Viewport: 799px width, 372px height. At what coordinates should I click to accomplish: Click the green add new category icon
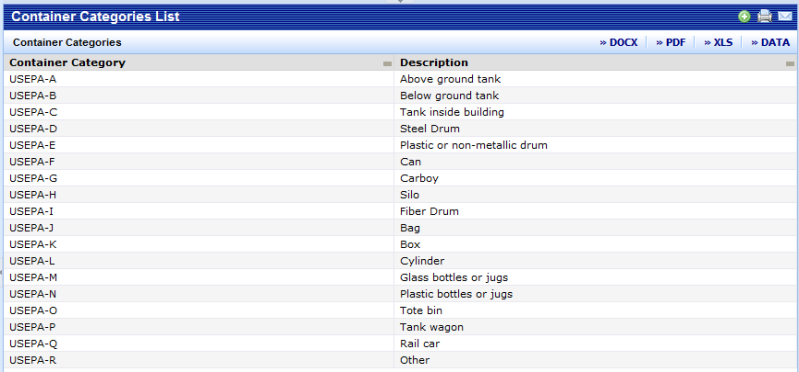pyautogui.click(x=744, y=17)
